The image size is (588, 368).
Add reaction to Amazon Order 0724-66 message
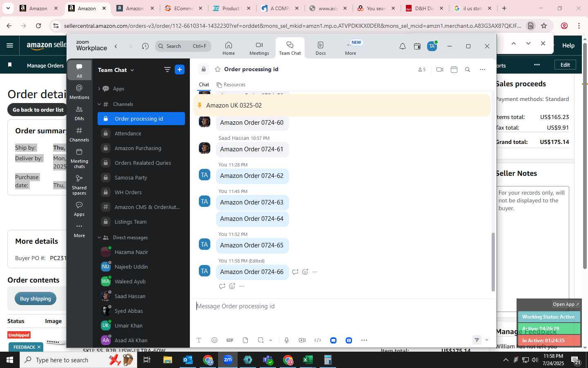tap(305, 272)
